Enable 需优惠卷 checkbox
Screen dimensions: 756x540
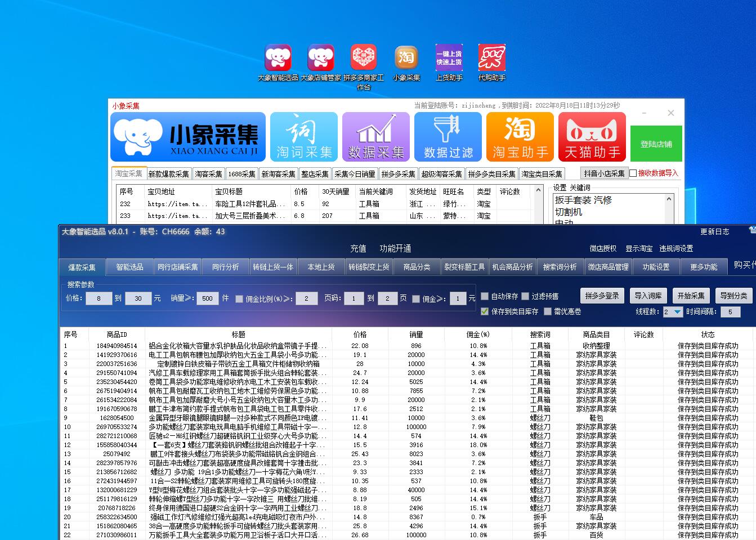tap(548, 311)
